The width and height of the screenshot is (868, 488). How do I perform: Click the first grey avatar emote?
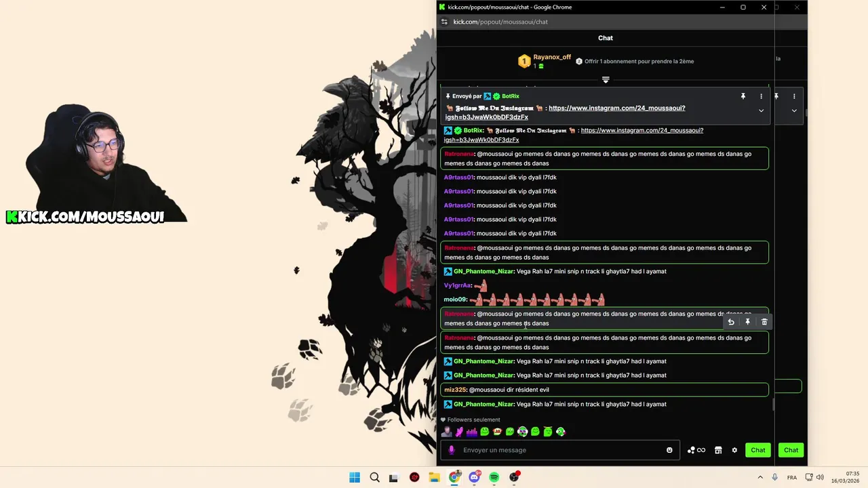pyautogui.click(x=446, y=431)
